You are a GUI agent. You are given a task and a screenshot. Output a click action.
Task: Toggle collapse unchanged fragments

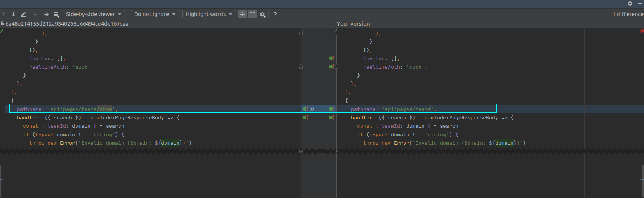click(242, 14)
